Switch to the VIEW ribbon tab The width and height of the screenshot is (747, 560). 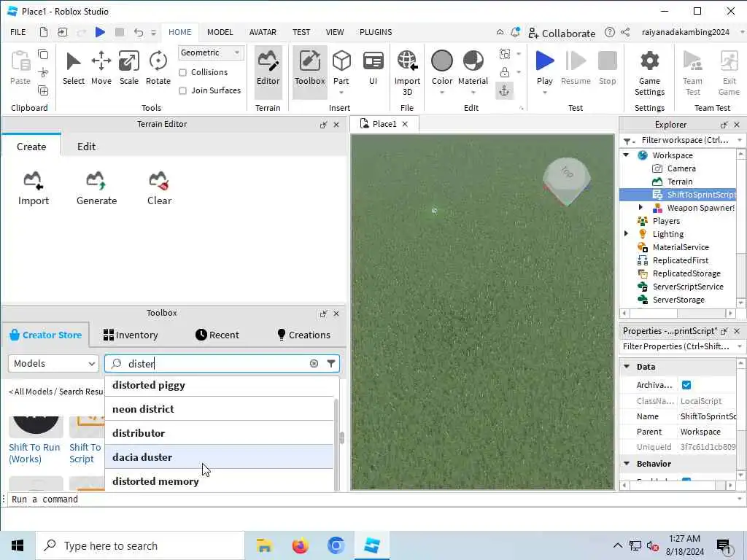click(334, 32)
